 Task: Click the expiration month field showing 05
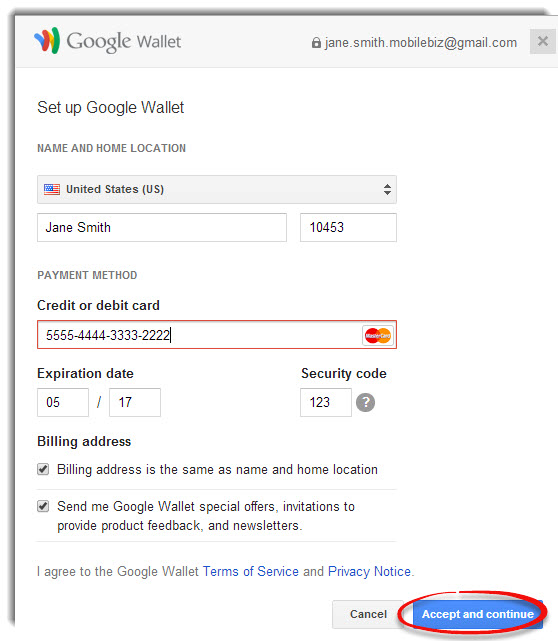click(63, 402)
